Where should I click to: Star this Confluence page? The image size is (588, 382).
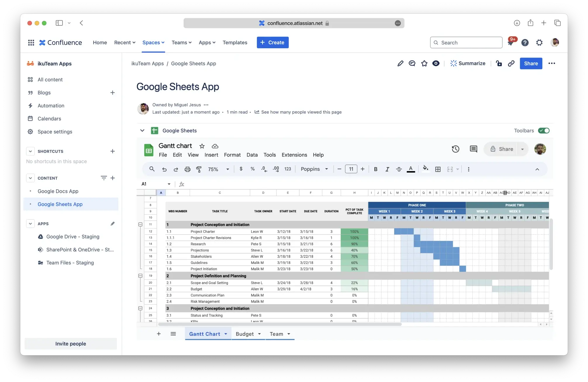424,63
